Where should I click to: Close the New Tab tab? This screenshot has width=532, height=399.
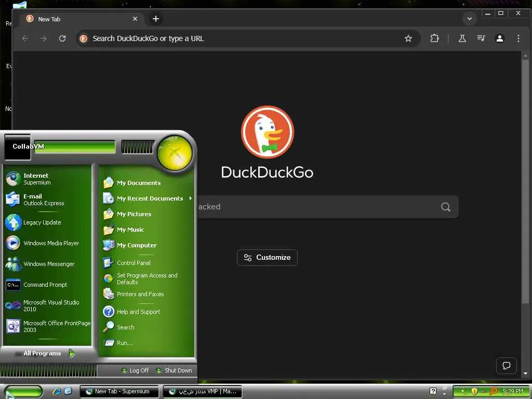pyautogui.click(x=135, y=19)
